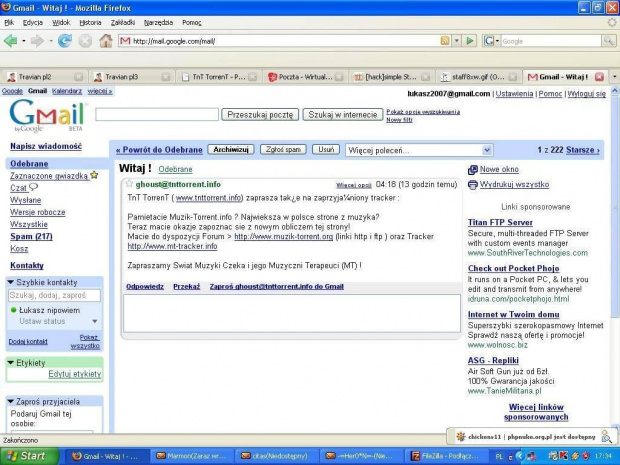
Task: Click the chat bubble icon beside Czat
Action: tap(34, 187)
